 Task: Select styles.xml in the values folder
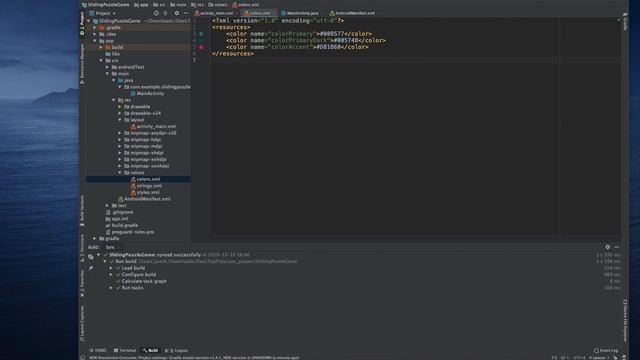(145, 192)
